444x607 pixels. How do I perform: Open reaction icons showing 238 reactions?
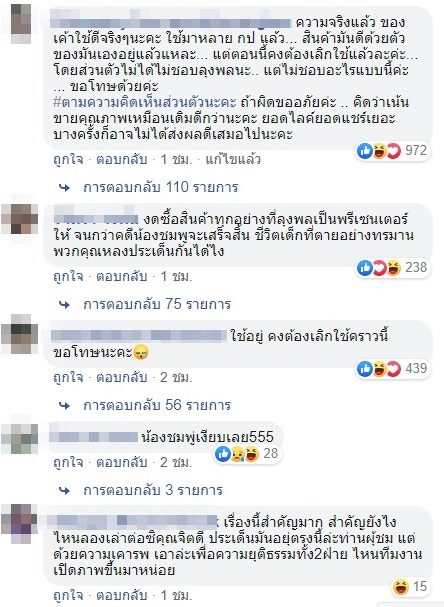coord(392,267)
